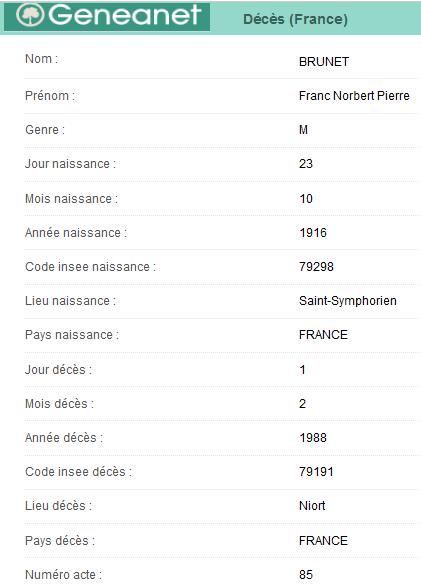Image resolution: width=421 pixels, height=585 pixels.
Task: Select birth year value 1916
Action: tap(312, 233)
